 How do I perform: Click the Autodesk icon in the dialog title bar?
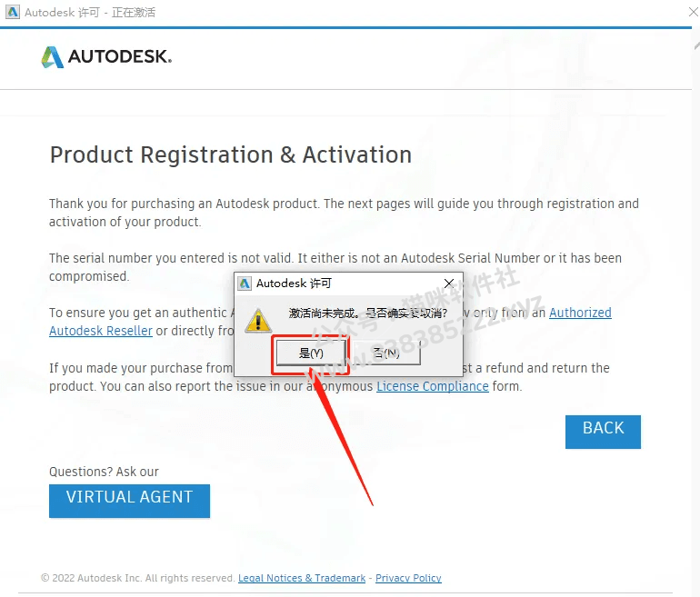[x=245, y=284]
